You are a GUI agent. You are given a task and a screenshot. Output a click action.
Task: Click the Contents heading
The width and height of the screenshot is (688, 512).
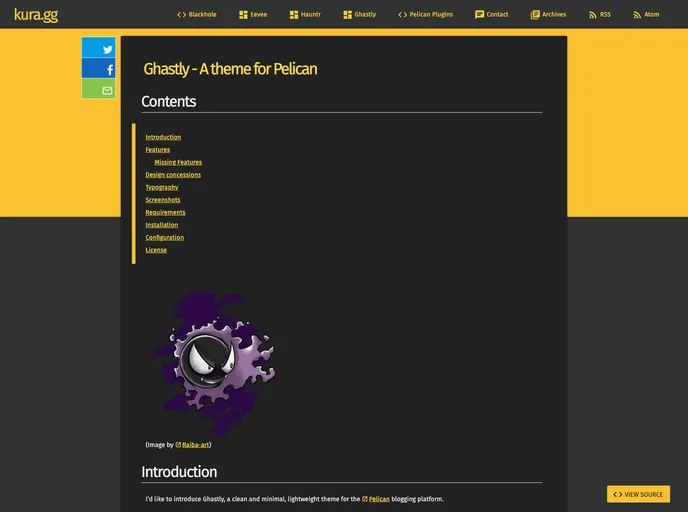pyautogui.click(x=168, y=102)
